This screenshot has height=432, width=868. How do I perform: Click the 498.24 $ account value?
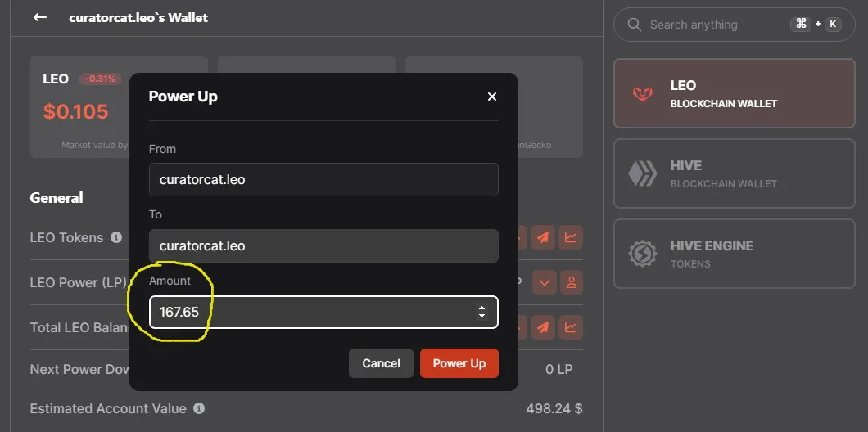click(554, 409)
